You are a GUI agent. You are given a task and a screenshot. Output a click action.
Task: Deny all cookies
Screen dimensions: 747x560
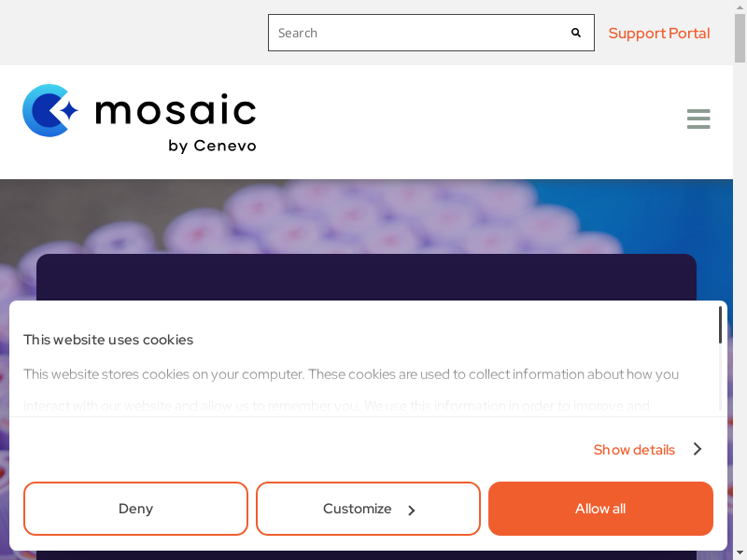tap(135, 509)
